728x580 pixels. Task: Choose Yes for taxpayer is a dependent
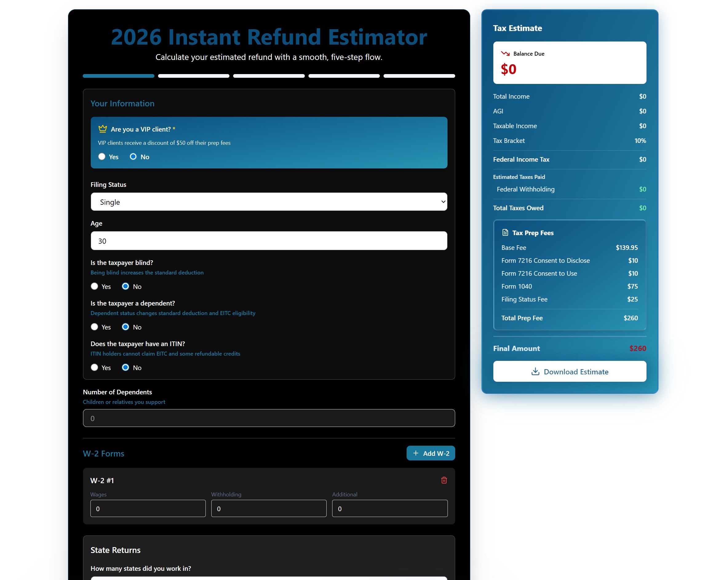coord(94,327)
